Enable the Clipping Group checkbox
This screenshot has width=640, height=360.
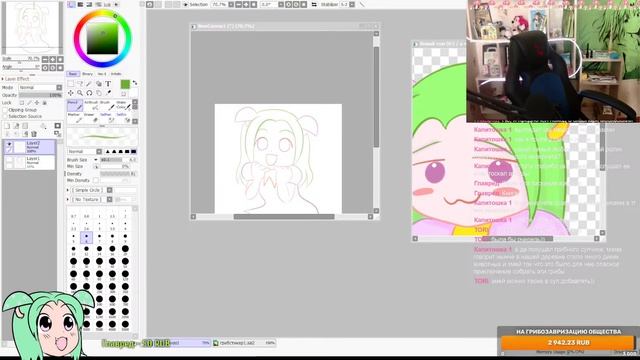click(5, 110)
